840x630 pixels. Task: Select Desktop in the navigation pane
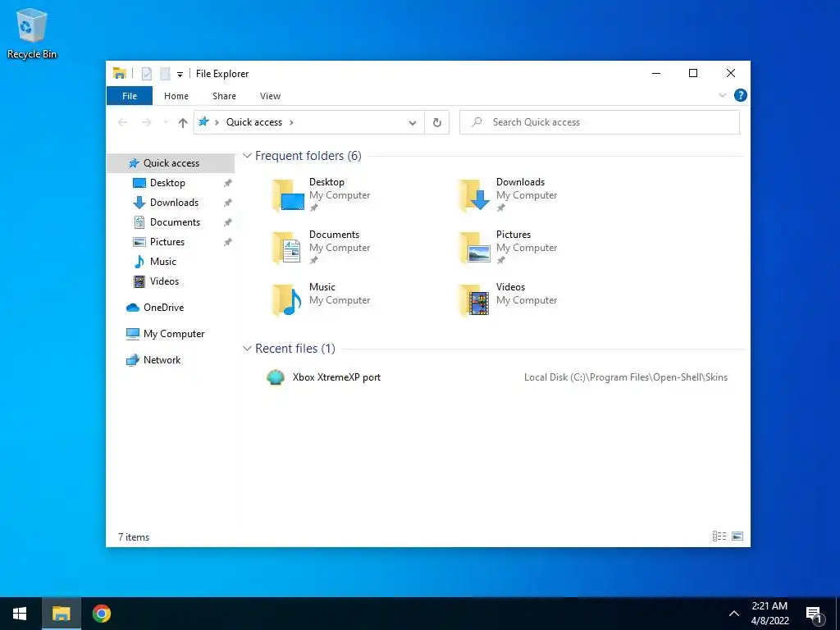click(x=167, y=183)
